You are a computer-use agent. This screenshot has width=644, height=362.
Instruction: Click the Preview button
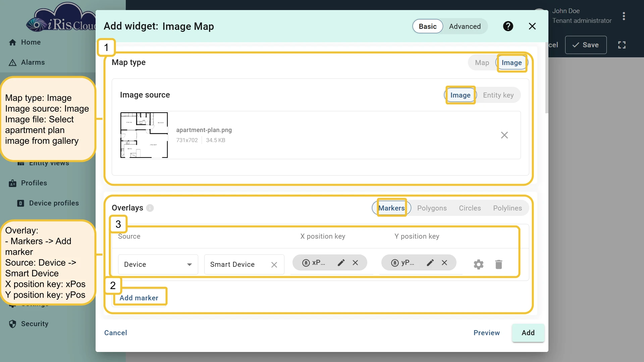click(487, 333)
